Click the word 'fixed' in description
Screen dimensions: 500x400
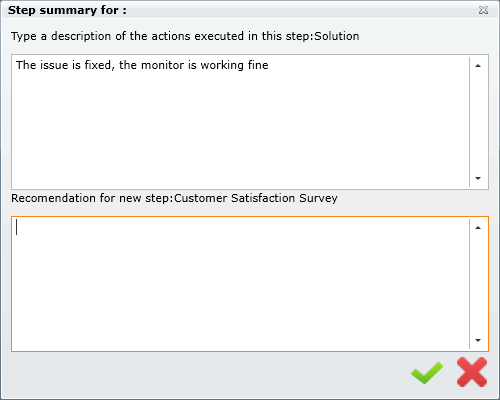[x=98, y=65]
